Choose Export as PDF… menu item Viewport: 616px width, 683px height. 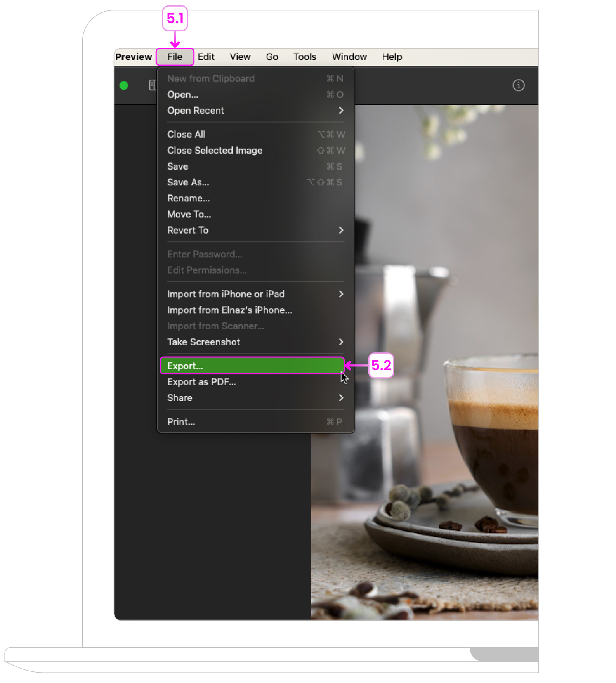pyautogui.click(x=201, y=382)
